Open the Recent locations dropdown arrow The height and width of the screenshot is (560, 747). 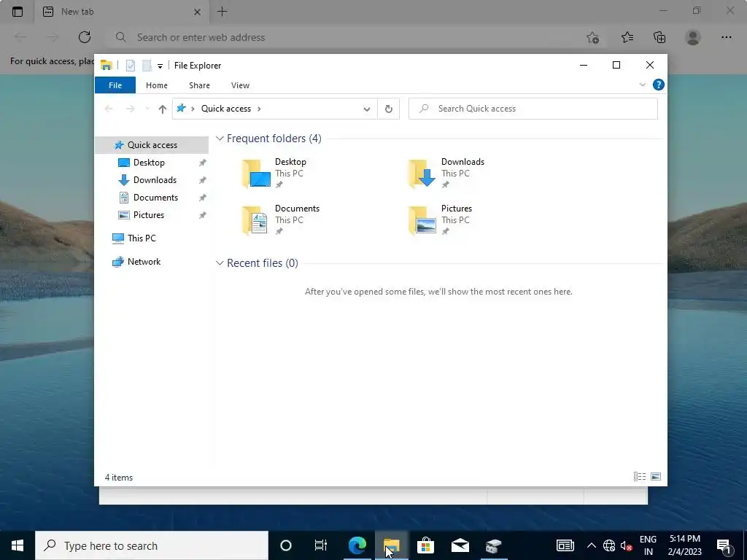click(x=147, y=109)
